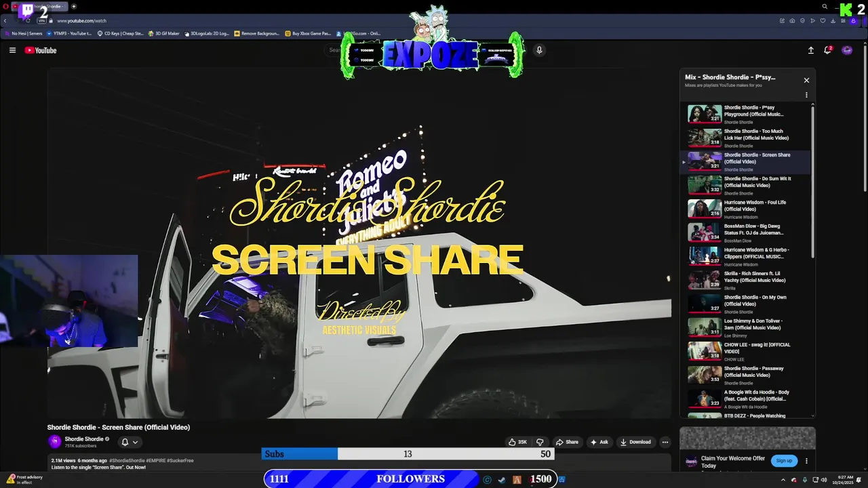Toggle the Opera VPN badge

click(41, 21)
